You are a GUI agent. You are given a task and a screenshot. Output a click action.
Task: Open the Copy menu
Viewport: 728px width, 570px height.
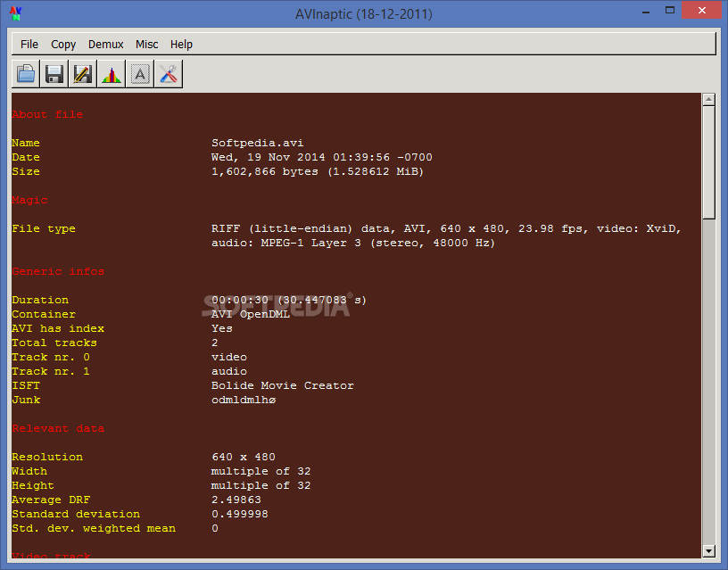63,44
